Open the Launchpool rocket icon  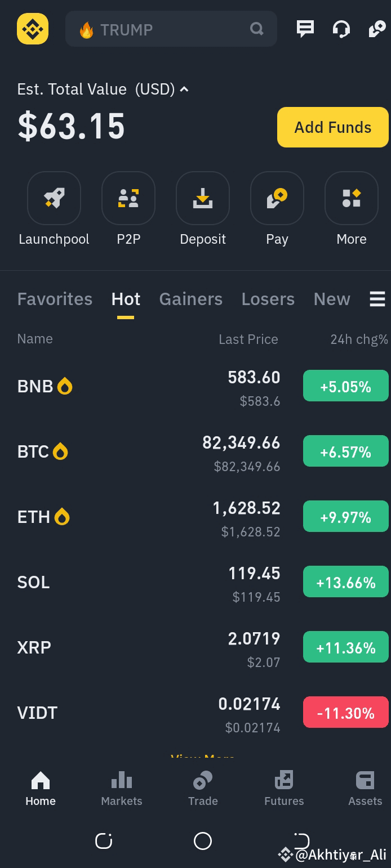point(54,198)
